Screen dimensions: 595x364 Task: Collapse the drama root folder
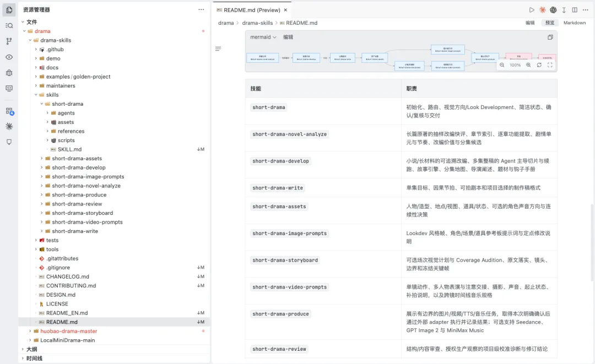pyautogui.click(x=25, y=31)
